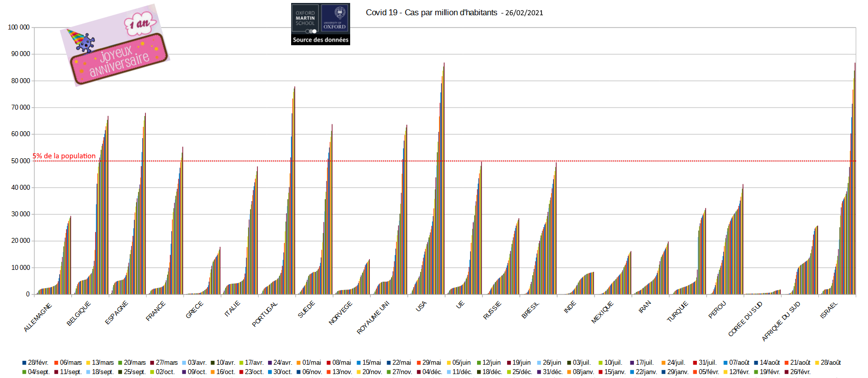Select the 04/sept. legend entry
The height and width of the screenshot is (378, 868).
38,372
